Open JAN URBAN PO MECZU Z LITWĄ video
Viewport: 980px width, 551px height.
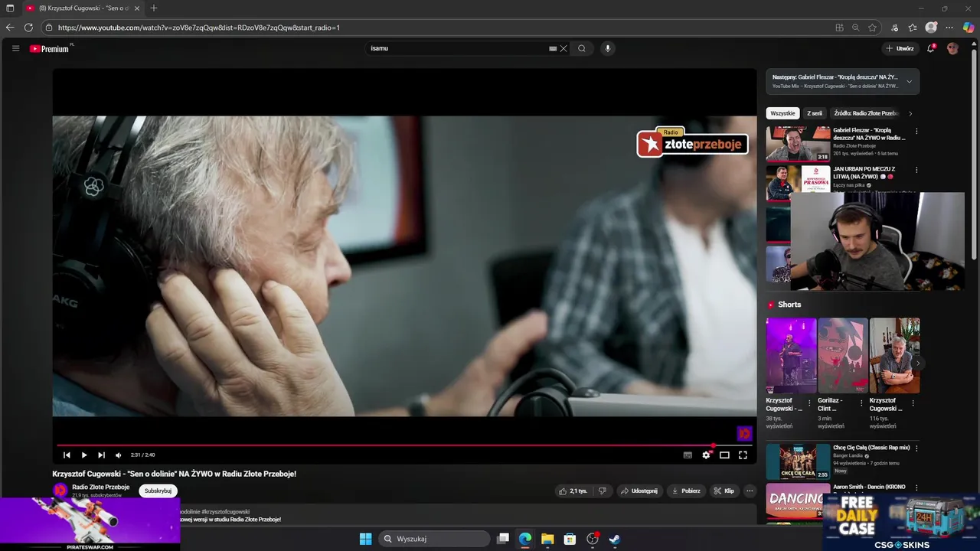click(864, 172)
